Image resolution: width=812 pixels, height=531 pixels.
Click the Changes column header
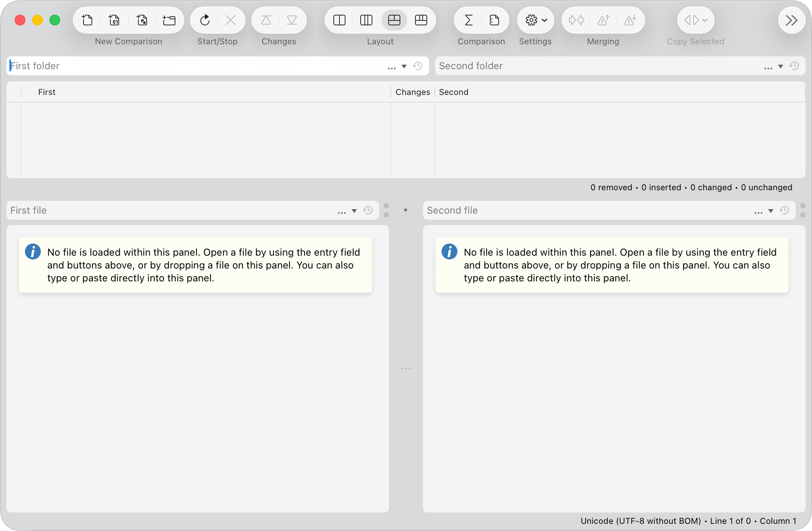coord(413,92)
